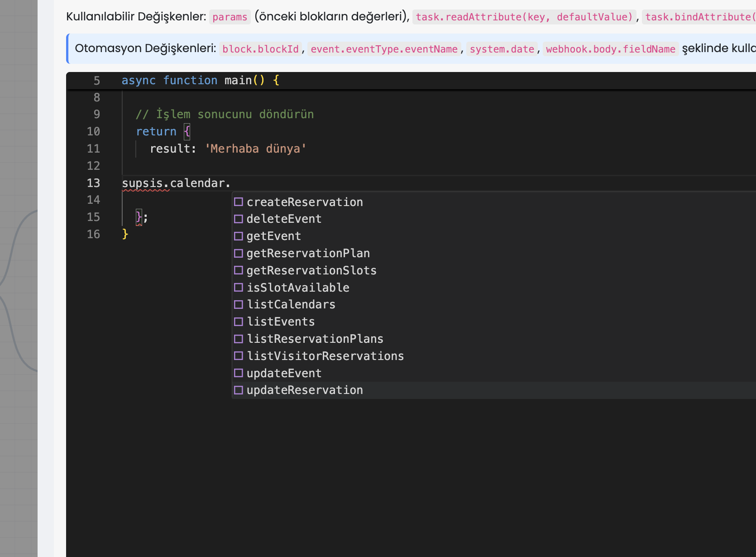Choose listEvents suggestion
This screenshot has height=557, width=756.
tap(494, 322)
